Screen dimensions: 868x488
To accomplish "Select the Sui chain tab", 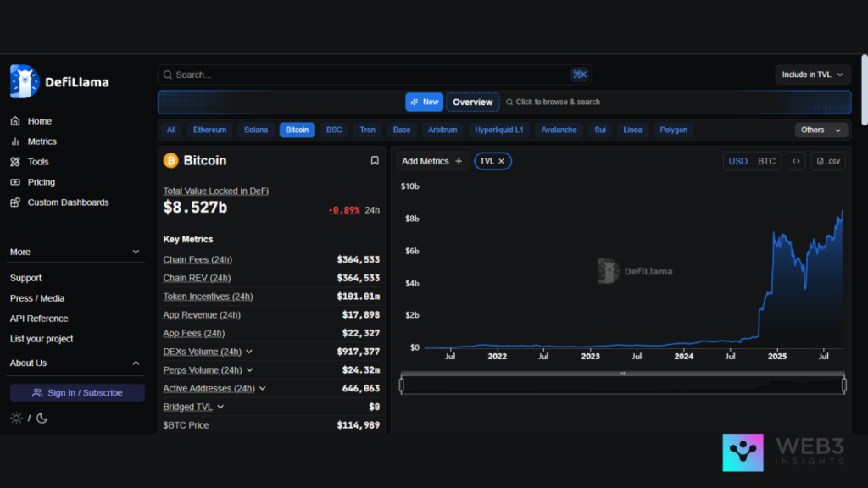I will pos(600,130).
